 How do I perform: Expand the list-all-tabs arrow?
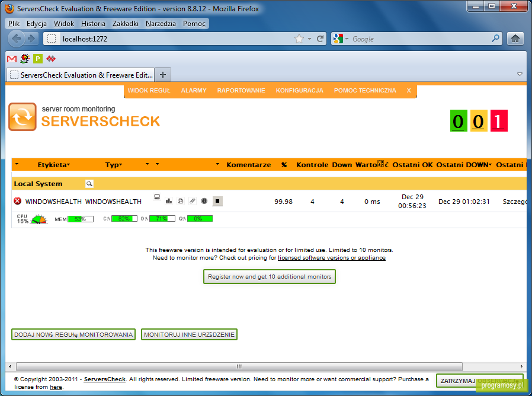pyautogui.click(x=520, y=74)
